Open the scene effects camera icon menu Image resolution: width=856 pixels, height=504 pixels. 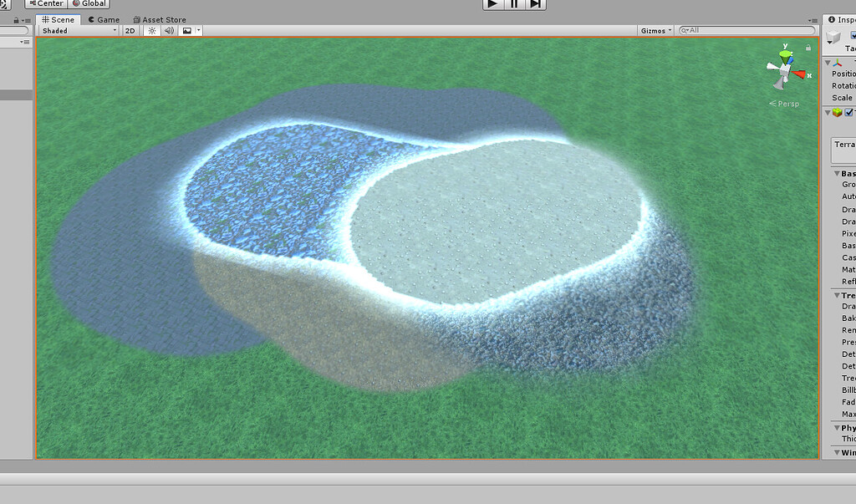click(x=188, y=30)
